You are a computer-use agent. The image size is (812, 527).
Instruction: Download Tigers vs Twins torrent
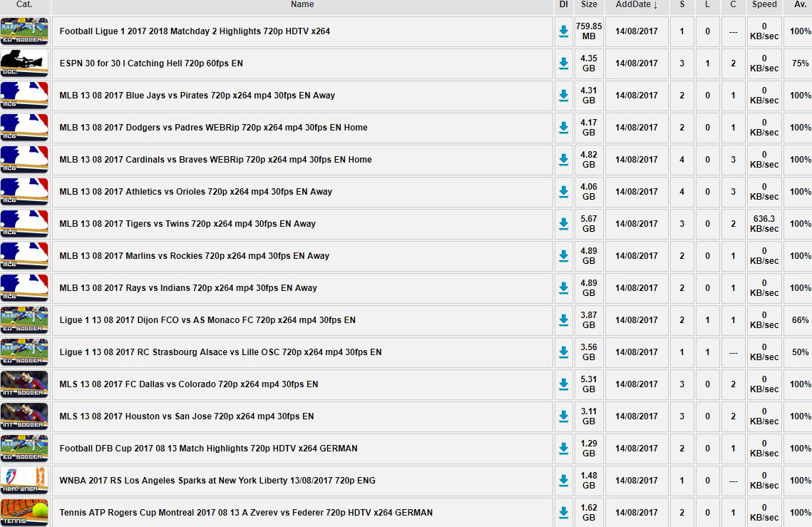point(563,225)
